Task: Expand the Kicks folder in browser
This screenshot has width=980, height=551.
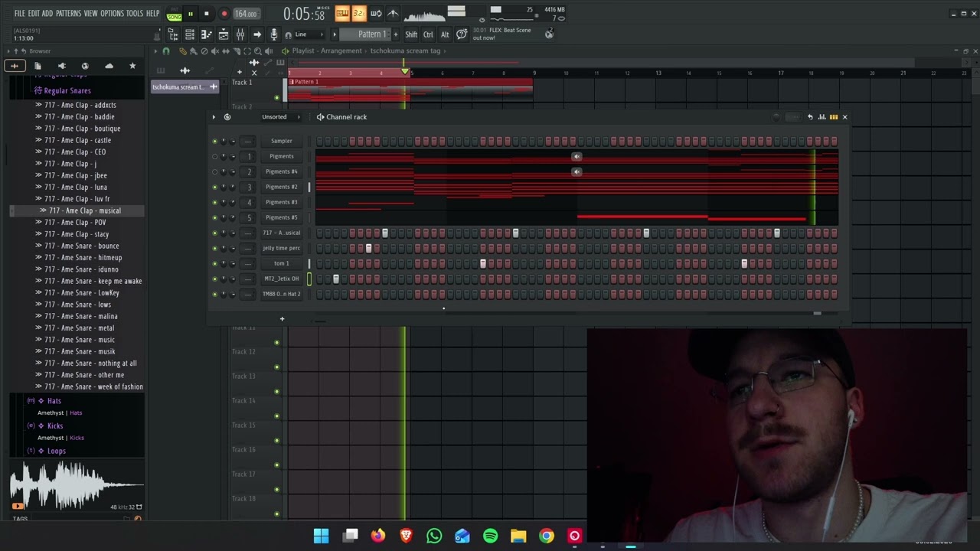Action: (x=54, y=425)
